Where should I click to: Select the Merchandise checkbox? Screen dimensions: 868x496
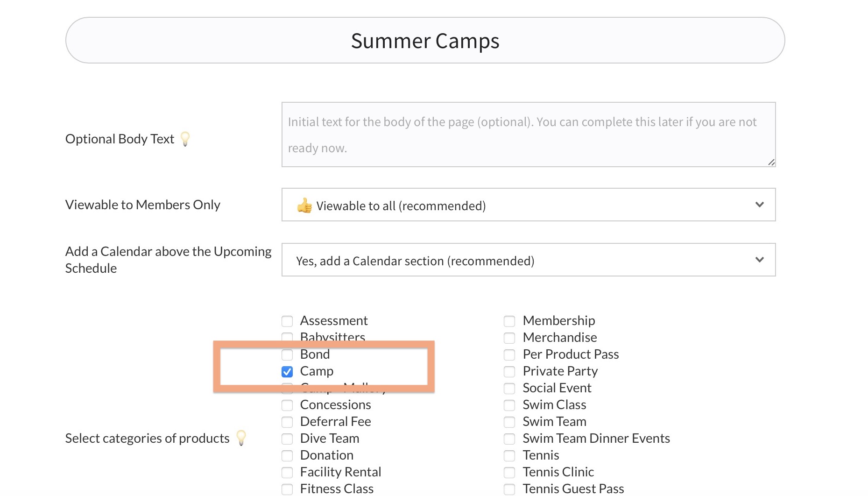509,338
